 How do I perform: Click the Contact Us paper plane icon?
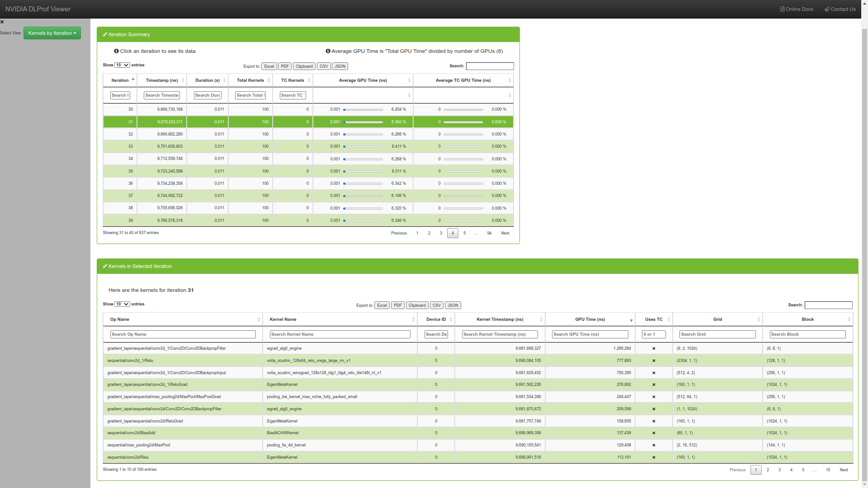point(827,9)
